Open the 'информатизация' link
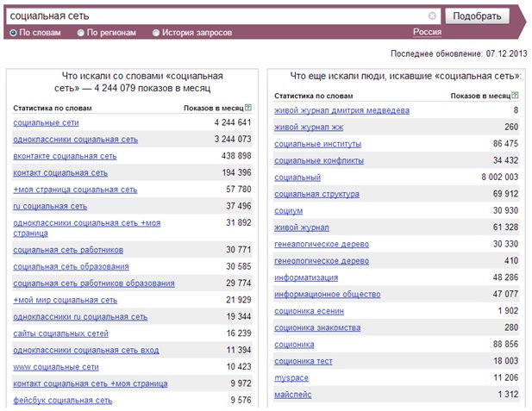Image resolution: width=532 pixels, height=411 pixels. click(306, 277)
